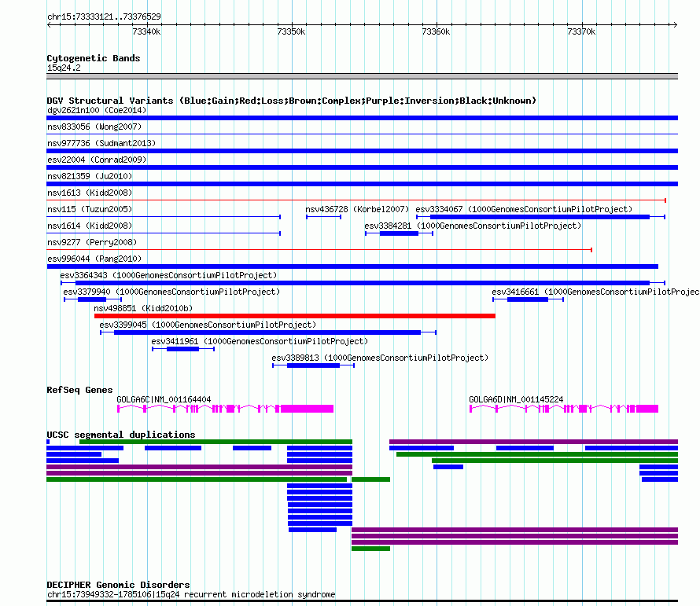700x606 pixels.
Task: Select the esv3399045 variant label
Action: pyautogui.click(x=208, y=325)
